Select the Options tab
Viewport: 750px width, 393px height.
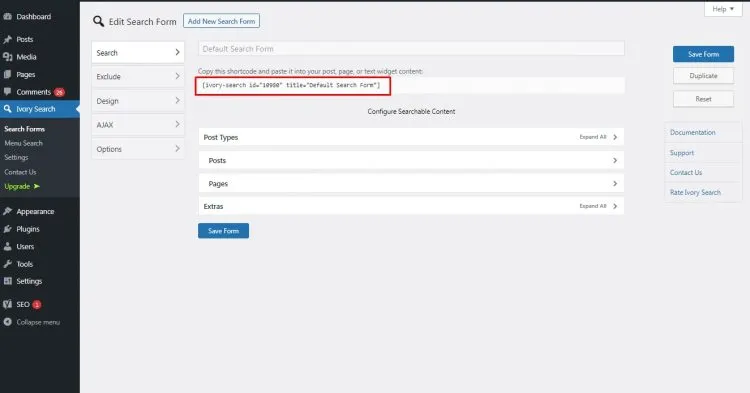138,149
